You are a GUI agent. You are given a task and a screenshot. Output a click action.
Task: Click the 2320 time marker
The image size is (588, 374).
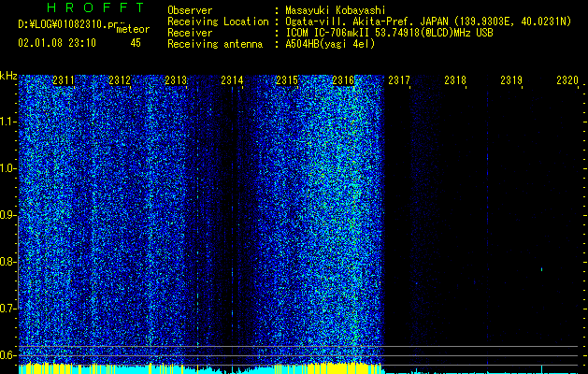567,79
